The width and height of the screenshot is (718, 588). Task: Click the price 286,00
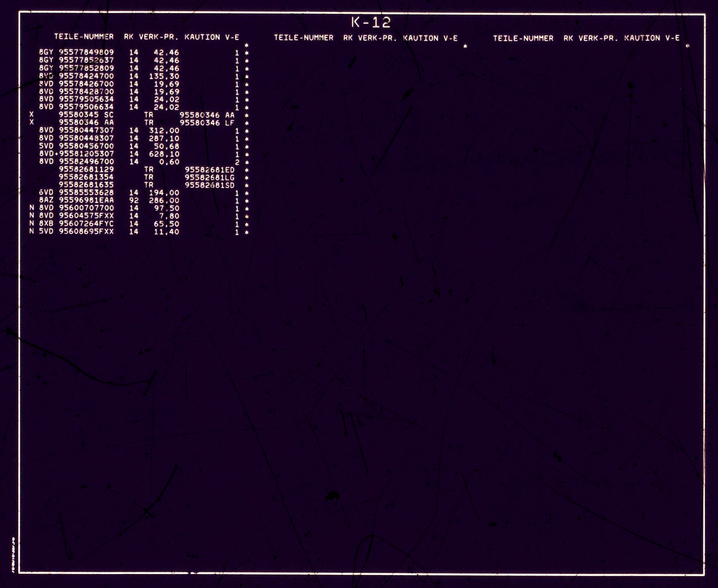[x=164, y=200]
